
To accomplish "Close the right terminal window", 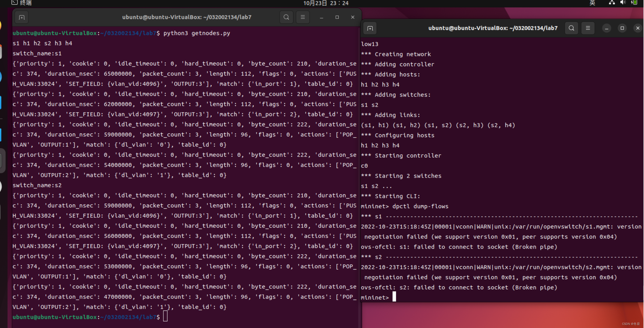I will (x=638, y=28).
